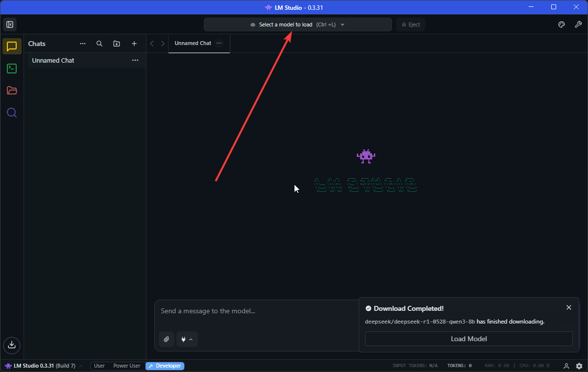Open the three-dot menu on Unnamed Chat tab
The height and width of the screenshot is (372, 588).
(x=219, y=43)
